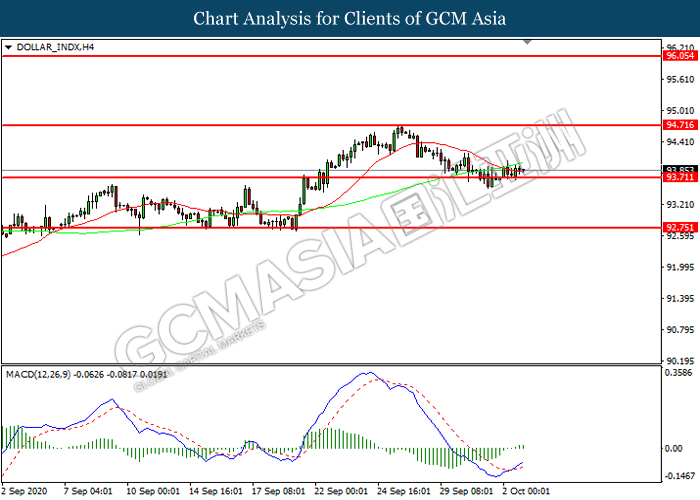The width and height of the screenshot is (700, 500).
Task: Click the DOLLAR_INDX,H4 chart title text
Action: [x=55, y=47]
